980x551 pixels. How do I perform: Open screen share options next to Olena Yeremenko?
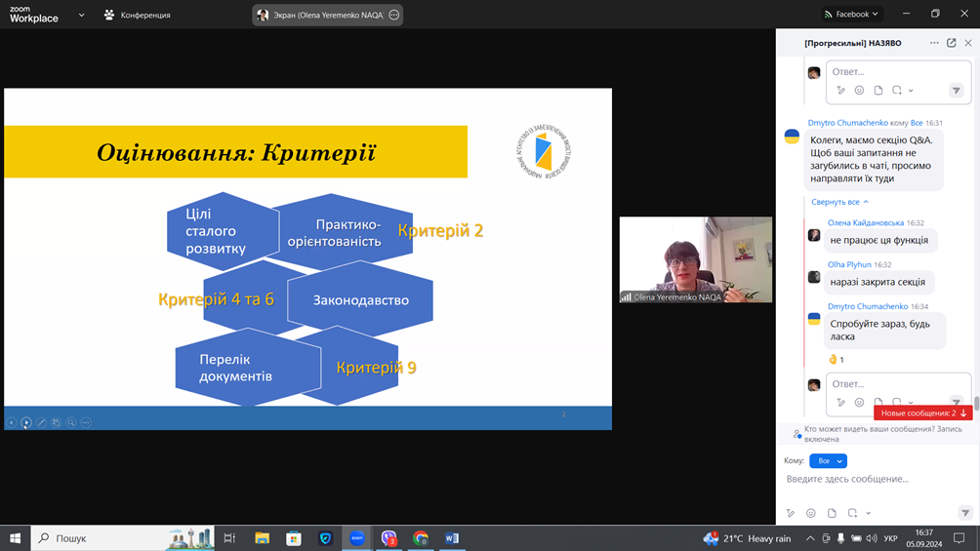coord(393,15)
